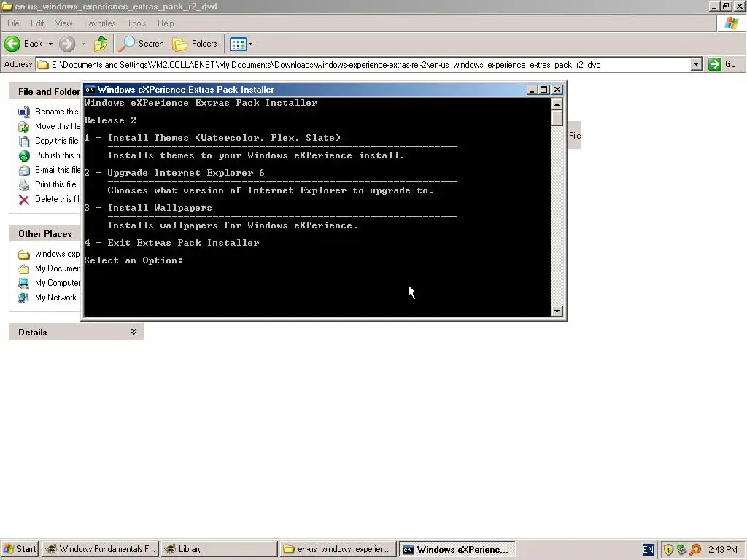Image resolution: width=747 pixels, height=560 pixels.
Task: Go up one folder level icon
Action: [101, 44]
